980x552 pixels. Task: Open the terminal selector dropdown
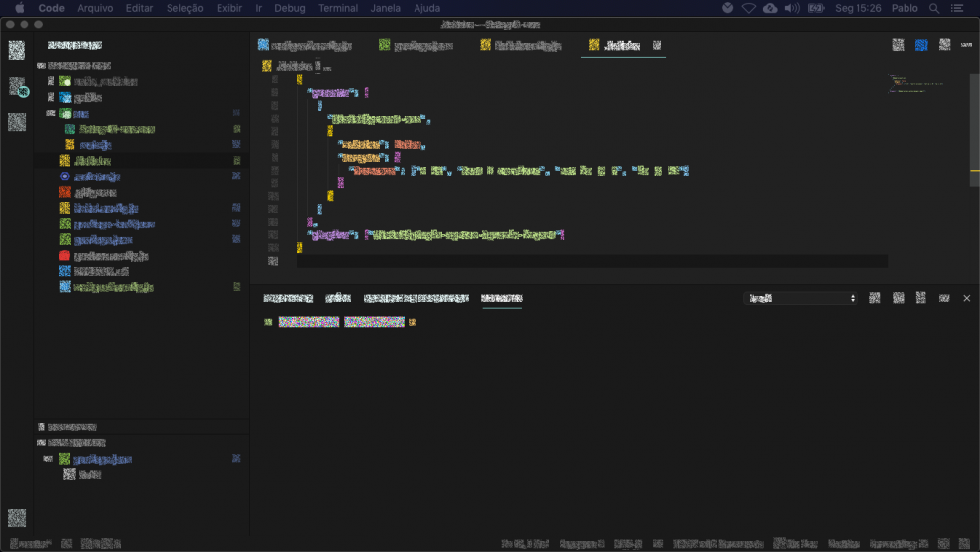[x=800, y=298]
